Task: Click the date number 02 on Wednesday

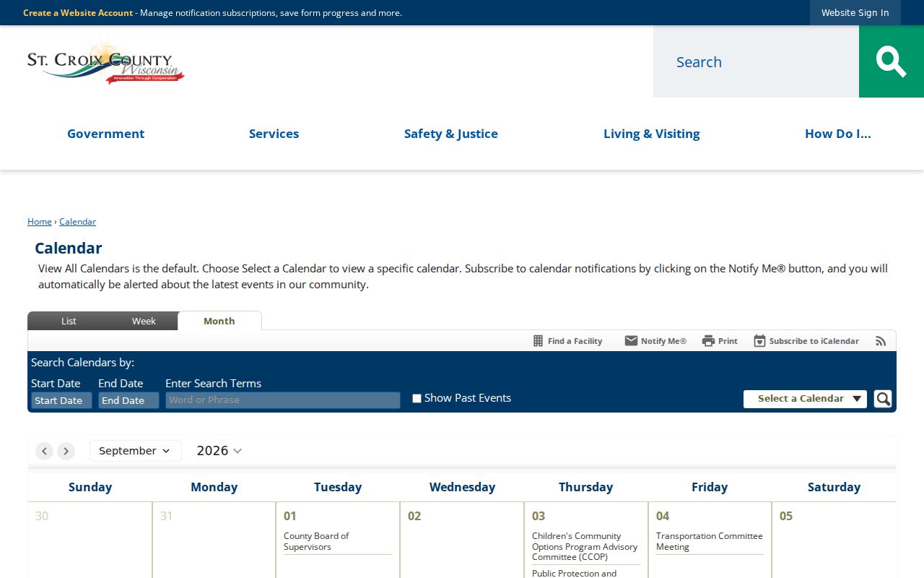Action: (x=414, y=516)
